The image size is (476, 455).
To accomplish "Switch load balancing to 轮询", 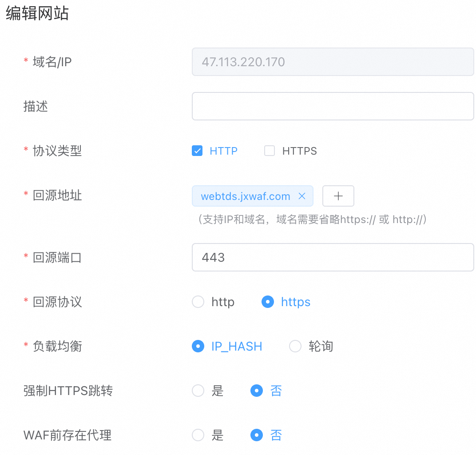I will pos(295,346).
